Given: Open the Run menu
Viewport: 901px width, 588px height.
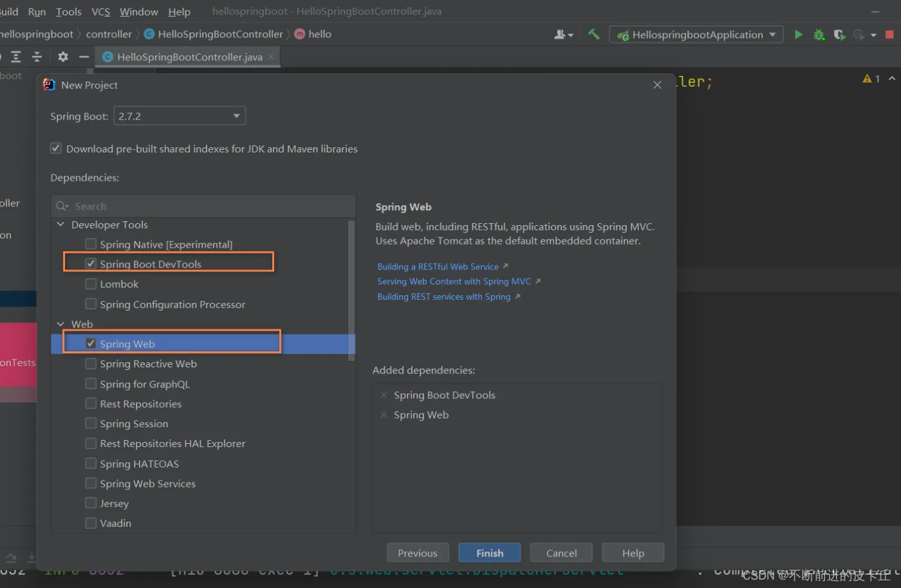Looking at the screenshot, I should [37, 12].
